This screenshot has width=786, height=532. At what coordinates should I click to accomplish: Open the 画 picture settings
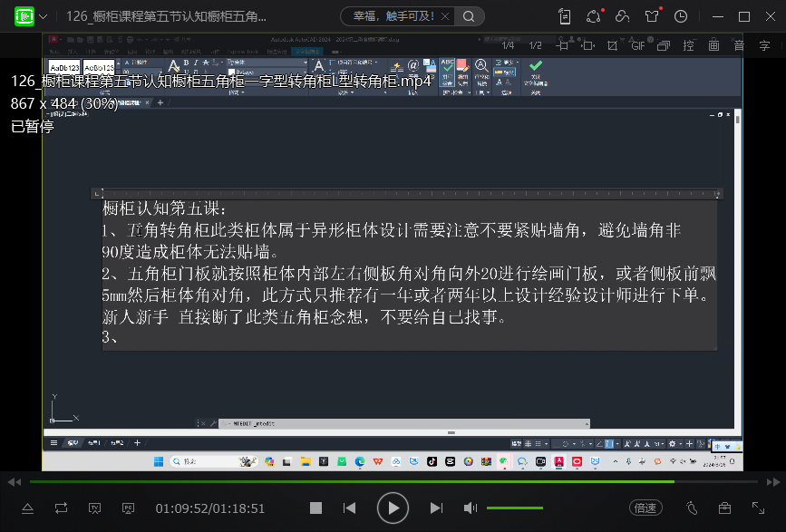[x=713, y=45]
